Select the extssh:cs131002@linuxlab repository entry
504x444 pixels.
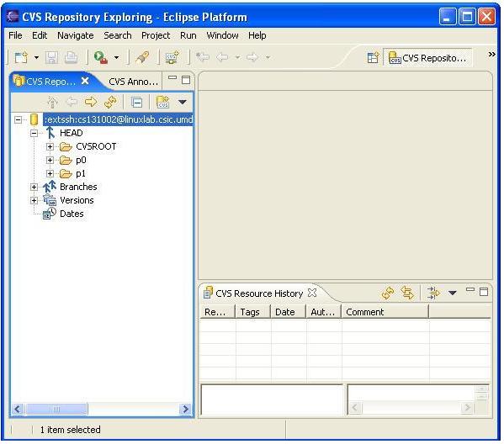coord(119,119)
